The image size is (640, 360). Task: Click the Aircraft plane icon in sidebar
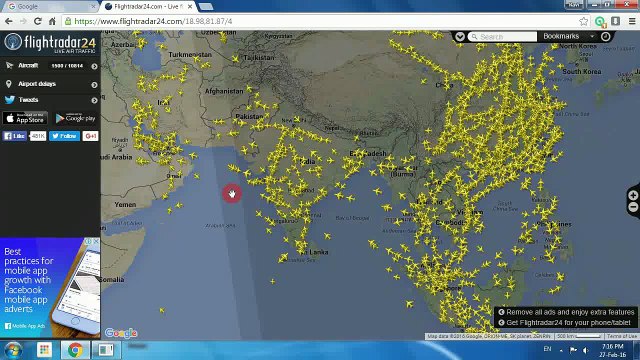click(9, 65)
